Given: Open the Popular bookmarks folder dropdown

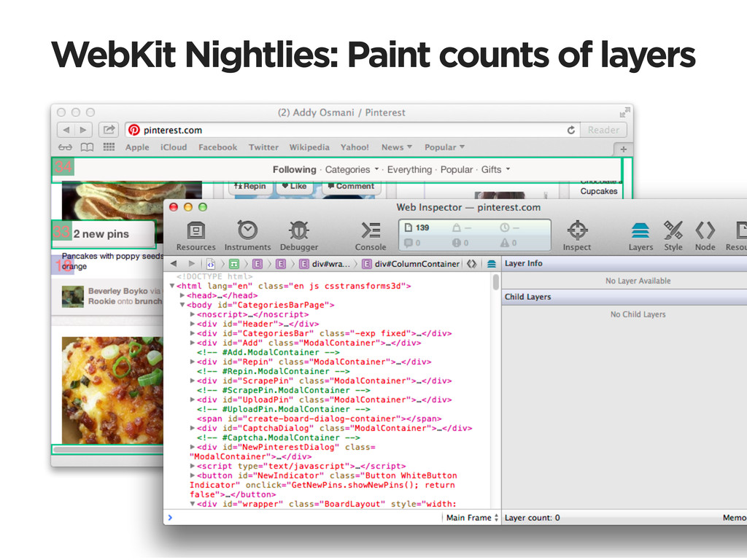Looking at the screenshot, I should coord(444,147).
